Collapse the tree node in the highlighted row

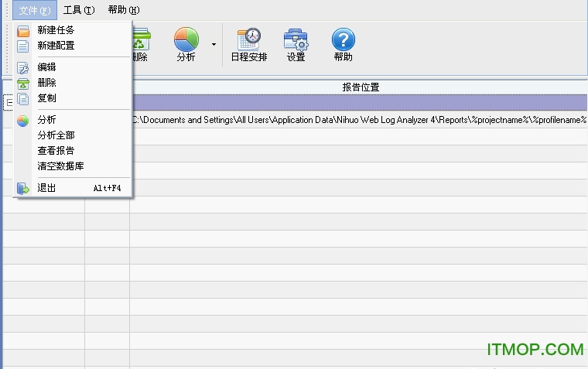tap(8, 103)
